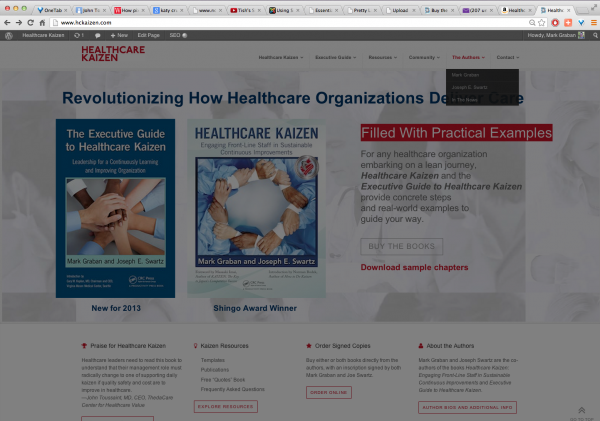Expand the Executive Guide nav dropdown

click(335, 57)
